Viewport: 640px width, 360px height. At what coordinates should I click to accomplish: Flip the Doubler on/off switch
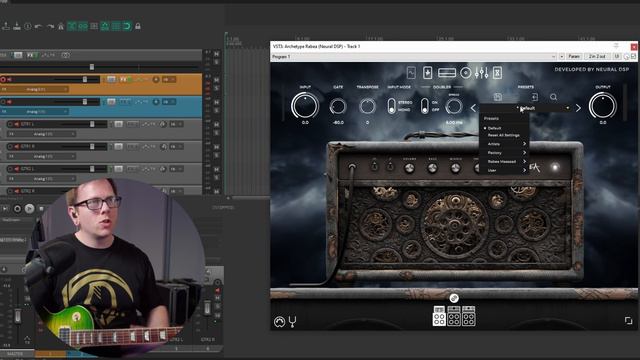424,106
